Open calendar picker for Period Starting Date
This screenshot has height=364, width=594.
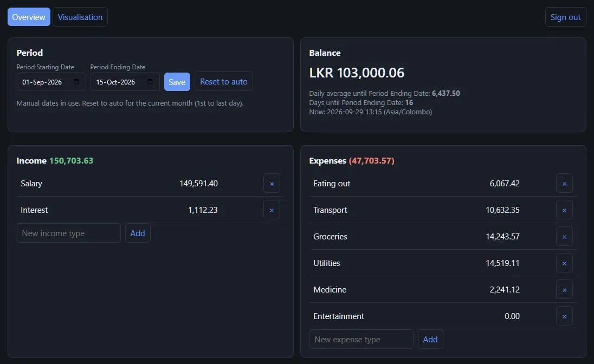76,82
